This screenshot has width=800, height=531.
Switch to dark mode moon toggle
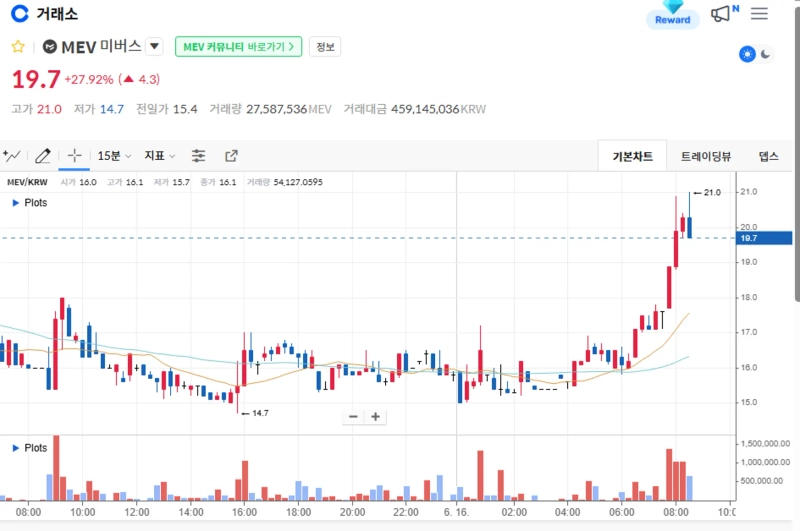(767, 54)
